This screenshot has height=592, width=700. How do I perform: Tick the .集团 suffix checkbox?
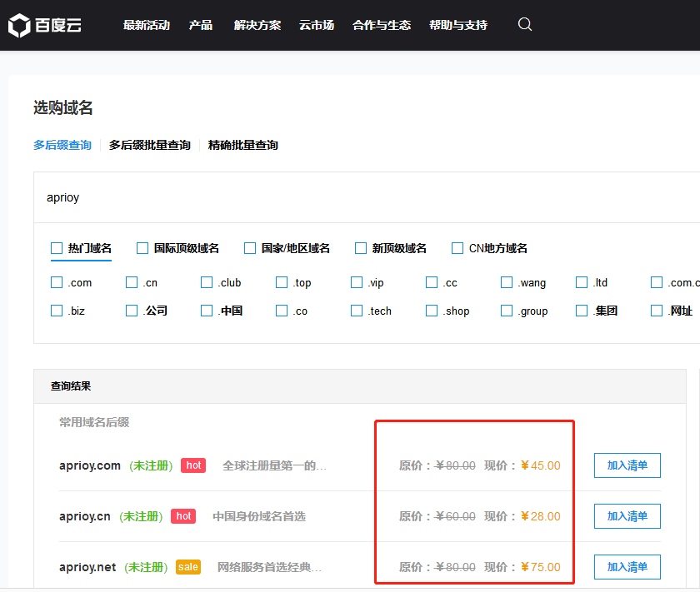[x=582, y=311]
